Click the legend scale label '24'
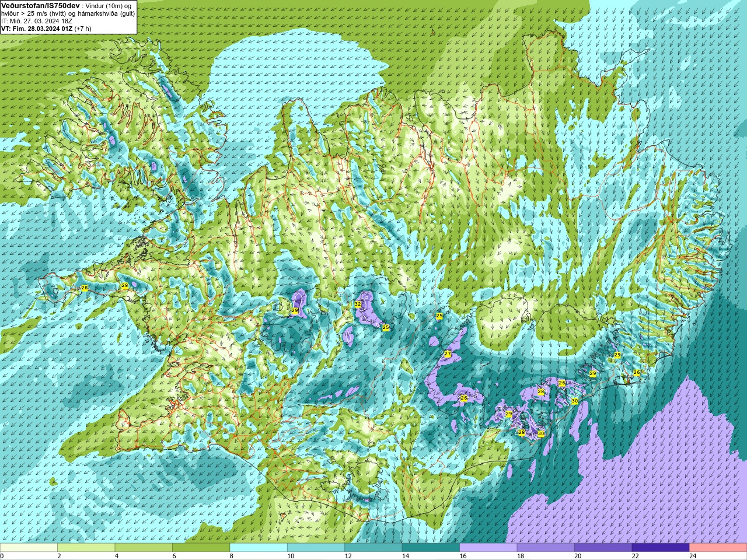The width and height of the screenshot is (747, 560). point(693,556)
